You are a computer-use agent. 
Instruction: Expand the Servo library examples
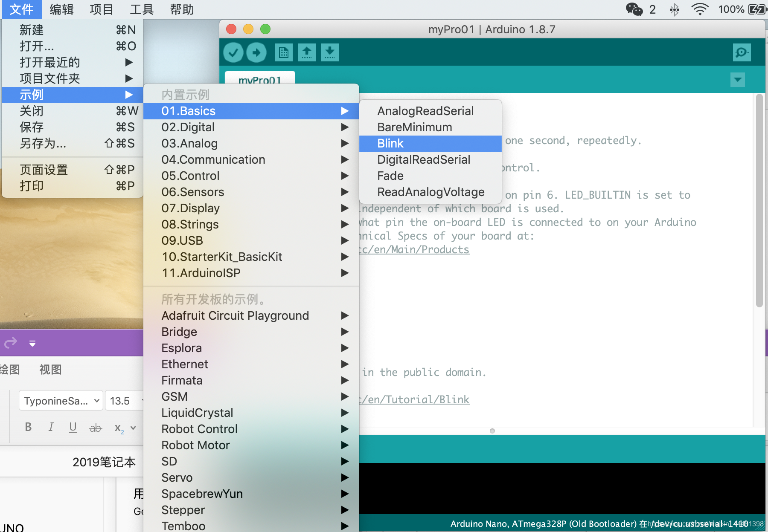click(251, 477)
